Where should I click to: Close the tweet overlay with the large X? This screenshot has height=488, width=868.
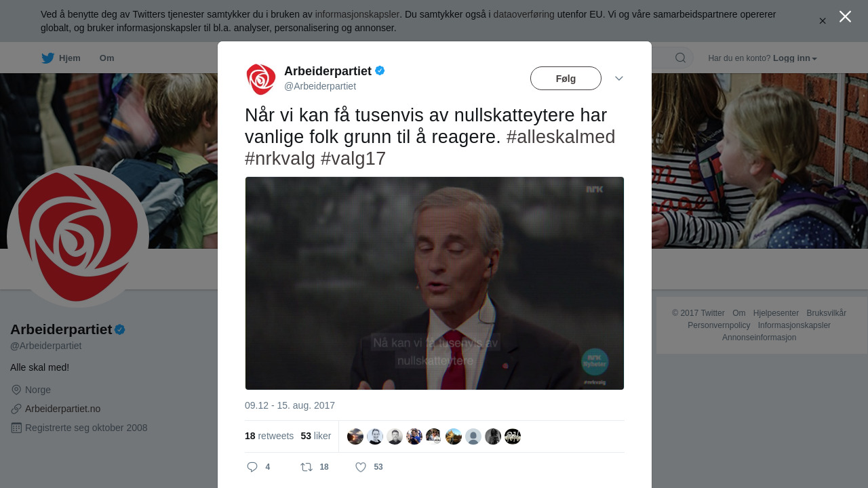[845, 16]
